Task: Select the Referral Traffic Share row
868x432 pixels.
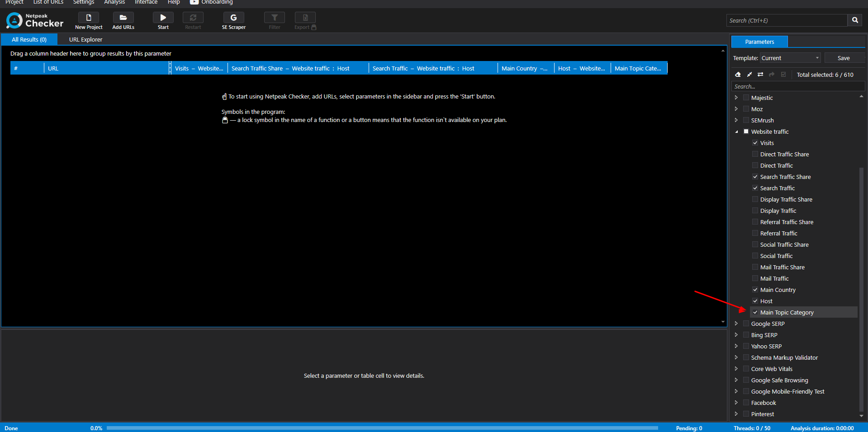Action: 787,222
